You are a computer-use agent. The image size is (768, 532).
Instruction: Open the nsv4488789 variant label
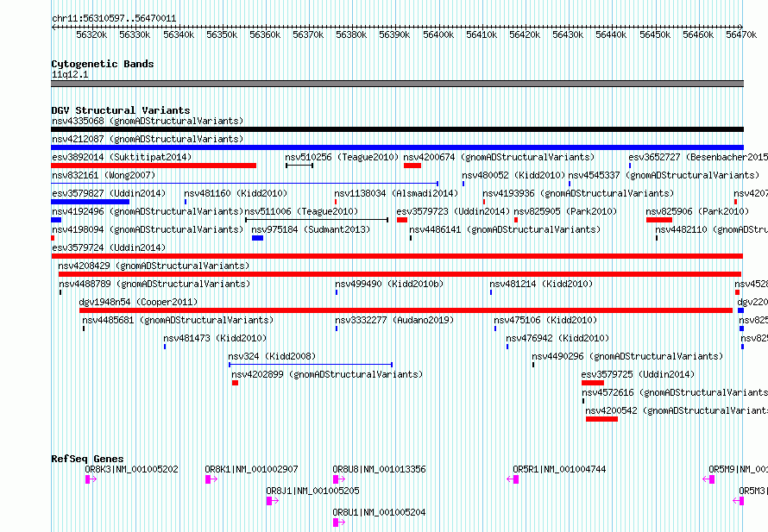coord(154,284)
